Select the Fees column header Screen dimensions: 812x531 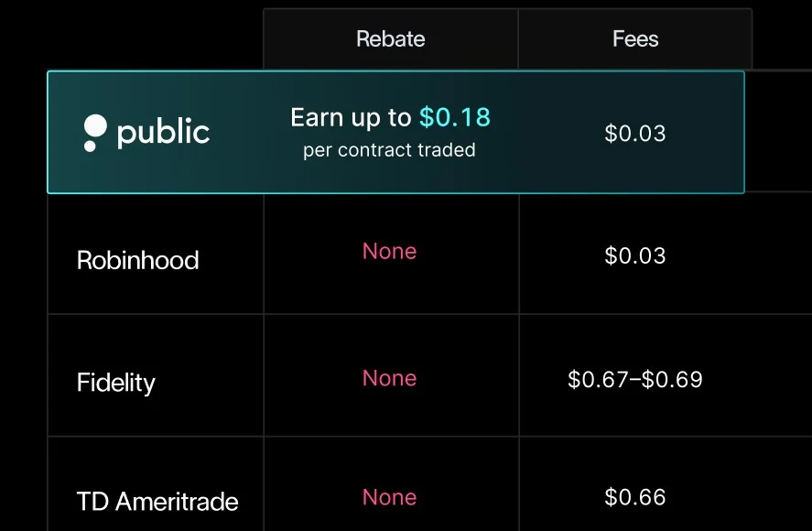(635, 39)
